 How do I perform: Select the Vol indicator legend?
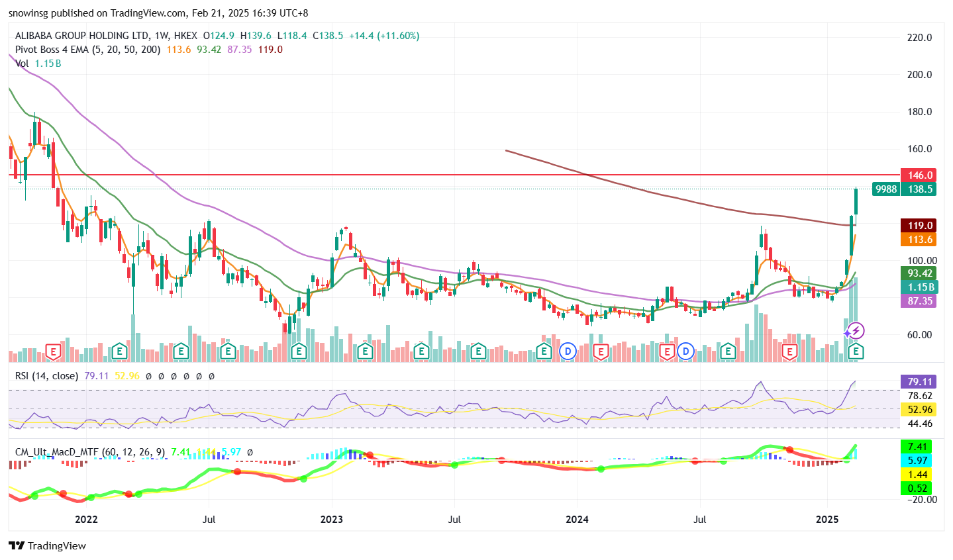pyautogui.click(x=22, y=64)
